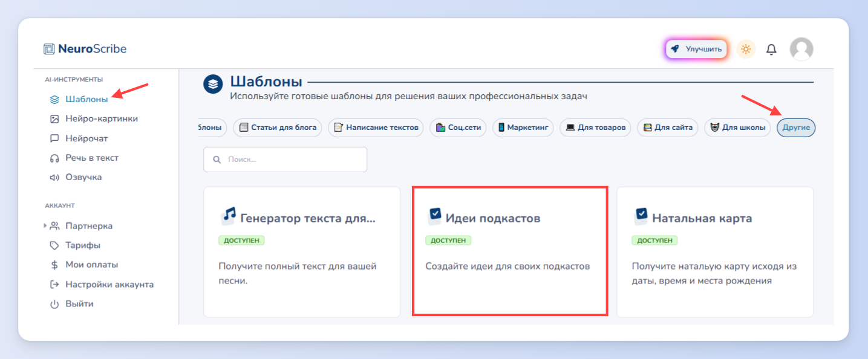Click the chat bubble icon beside Нейрочат
The image size is (868, 359).
[x=54, y=138]
